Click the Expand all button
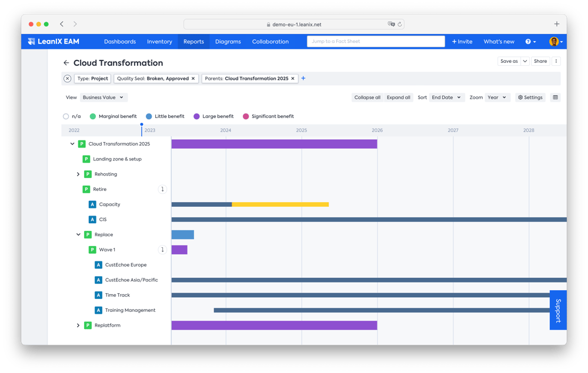This screenshot has height=373, width=588. (x=399, y=97)
